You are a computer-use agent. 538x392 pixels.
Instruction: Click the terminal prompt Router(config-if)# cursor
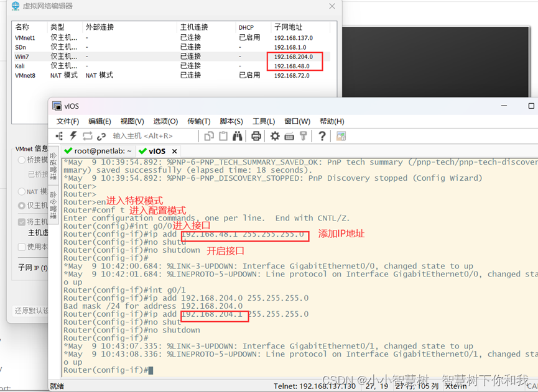point(151,370)
